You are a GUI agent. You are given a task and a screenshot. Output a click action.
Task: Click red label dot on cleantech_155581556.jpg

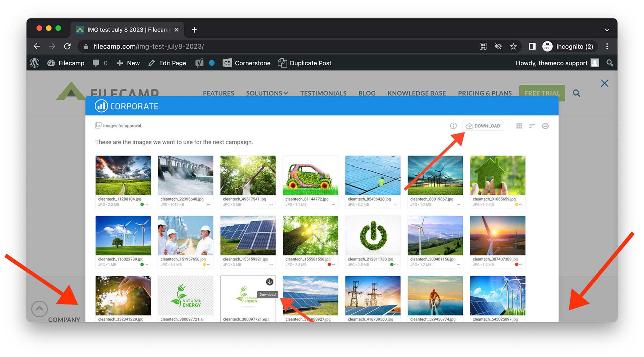329,265
